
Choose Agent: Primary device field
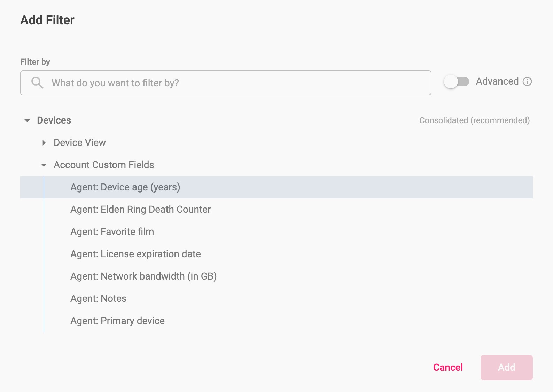tap(276, 321)
